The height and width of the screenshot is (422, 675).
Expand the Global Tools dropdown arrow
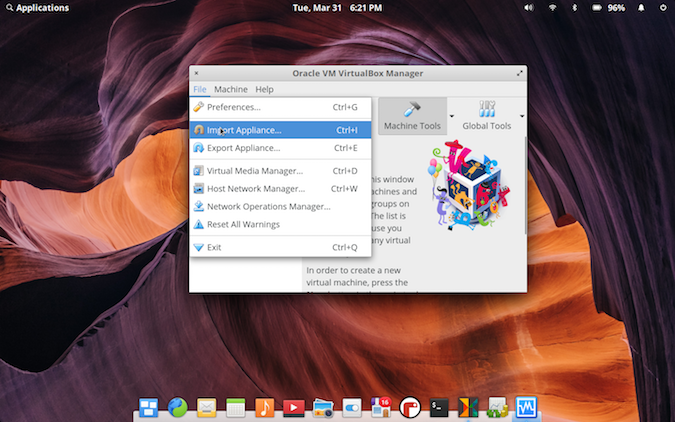522,116
